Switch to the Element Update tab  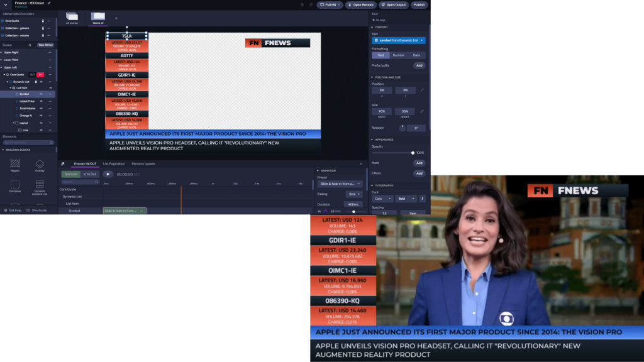(x=143, y=163)
